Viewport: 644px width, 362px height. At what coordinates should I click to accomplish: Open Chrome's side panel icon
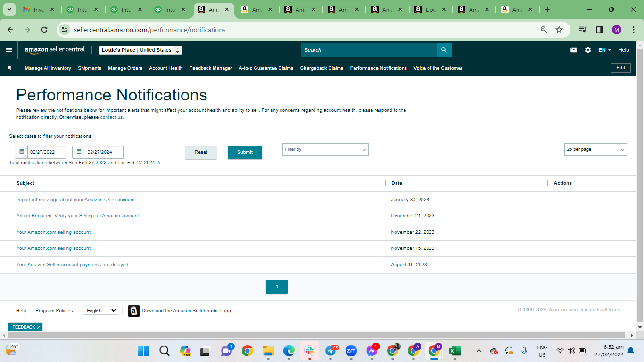click(600, 30)
